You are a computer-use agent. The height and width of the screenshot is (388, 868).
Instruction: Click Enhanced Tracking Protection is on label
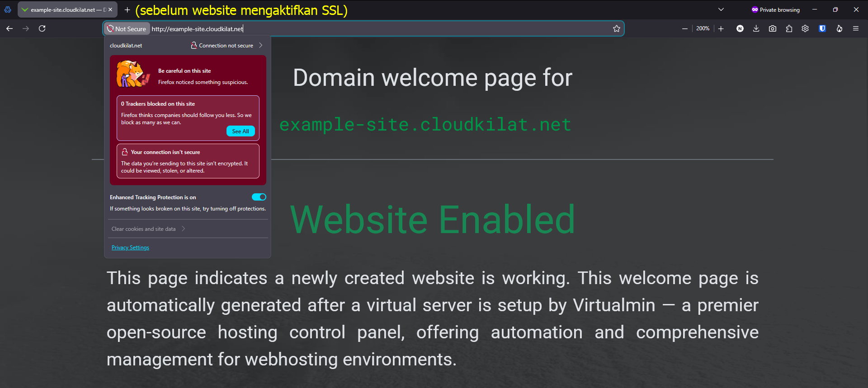[153, 197]
